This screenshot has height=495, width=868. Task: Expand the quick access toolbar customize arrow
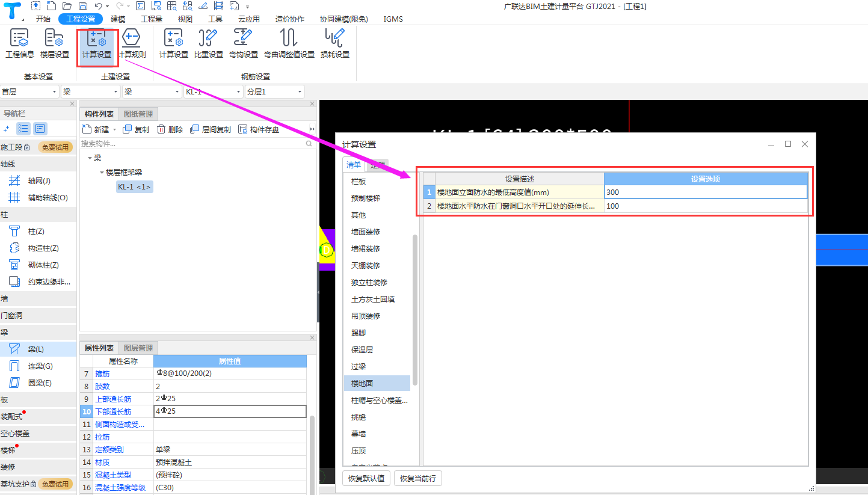[x=247, y=6]
